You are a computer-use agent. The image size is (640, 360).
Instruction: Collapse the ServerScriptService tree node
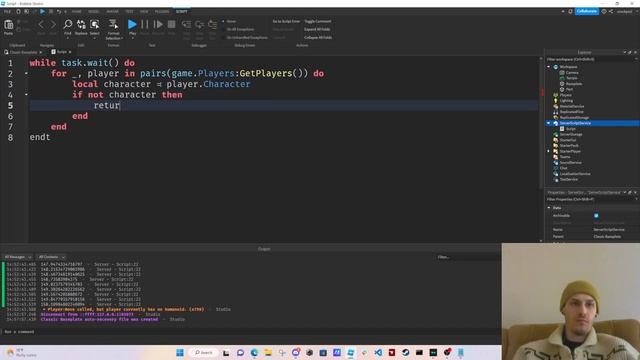549,123
